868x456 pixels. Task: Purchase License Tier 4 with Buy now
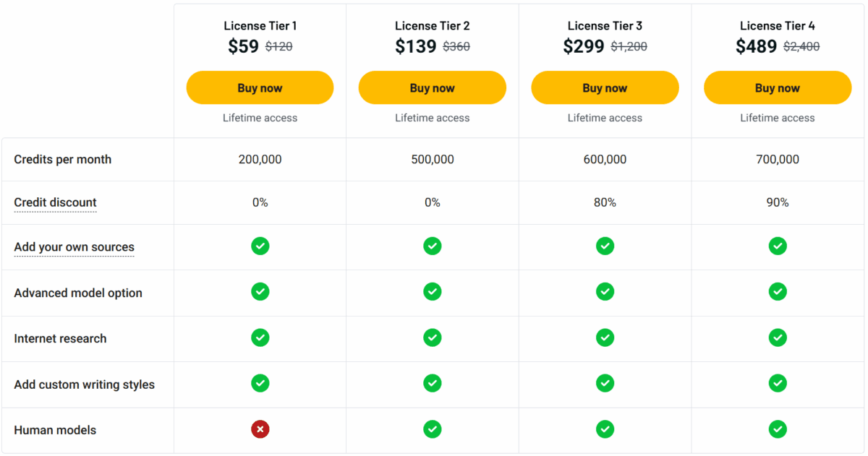tap(777, 88)
